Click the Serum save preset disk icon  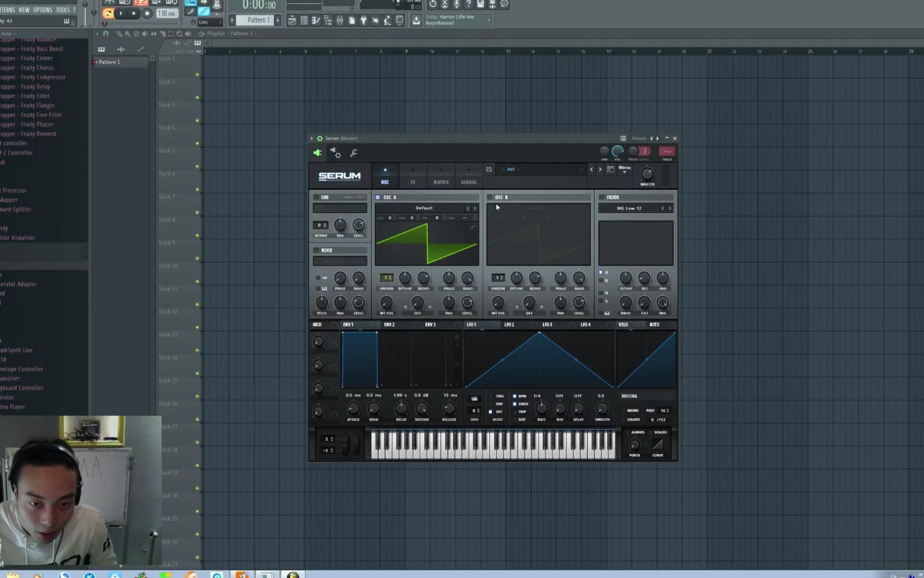[x=489, y=169]
